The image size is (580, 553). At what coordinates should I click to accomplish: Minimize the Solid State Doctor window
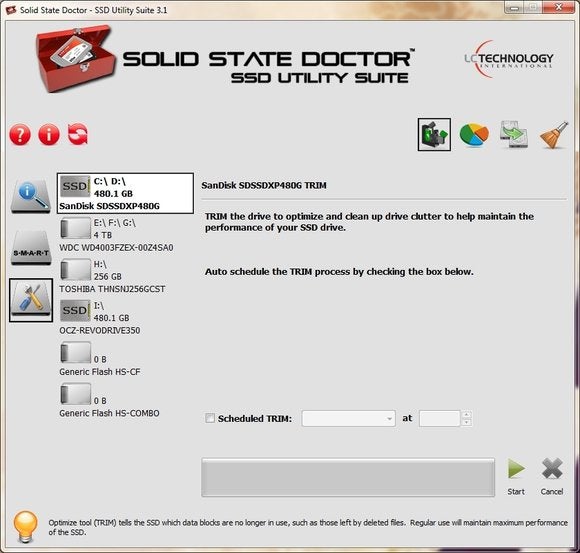[513, 7]
